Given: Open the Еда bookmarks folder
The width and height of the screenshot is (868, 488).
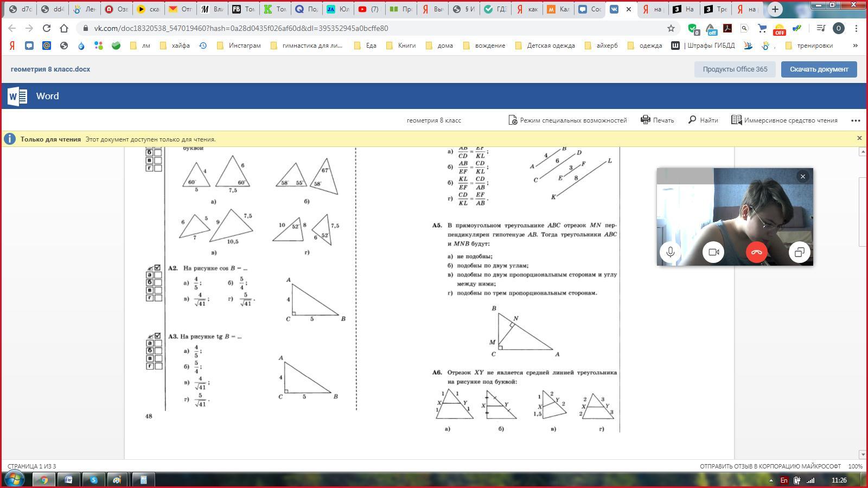Looking at the screenshot, I should [365, 46].
